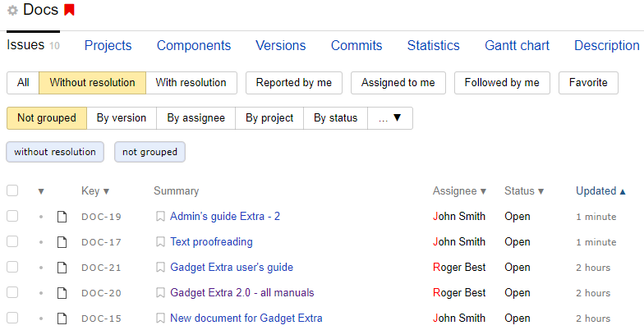This screenshot has height=330, width=644.
Task: Select the DOC-20 row checkbox
Action: point(12,292)
